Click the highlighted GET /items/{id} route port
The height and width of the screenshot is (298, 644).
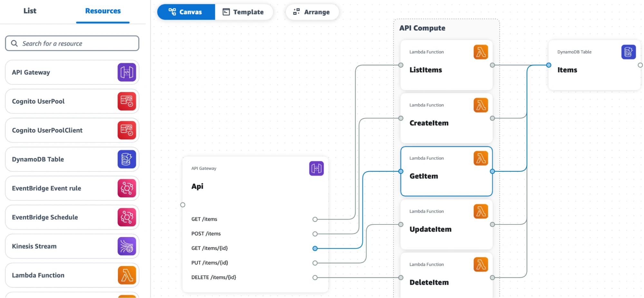click(315, 248)
